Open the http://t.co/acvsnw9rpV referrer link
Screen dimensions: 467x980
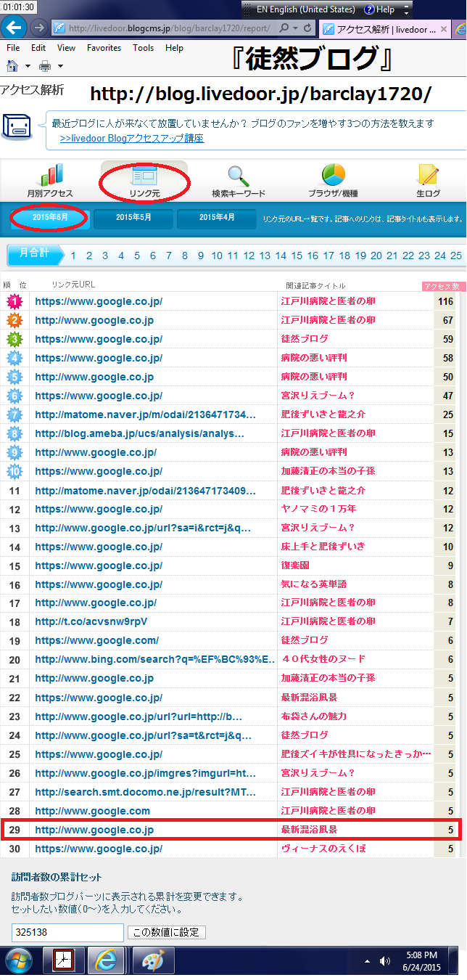point(91,622)
